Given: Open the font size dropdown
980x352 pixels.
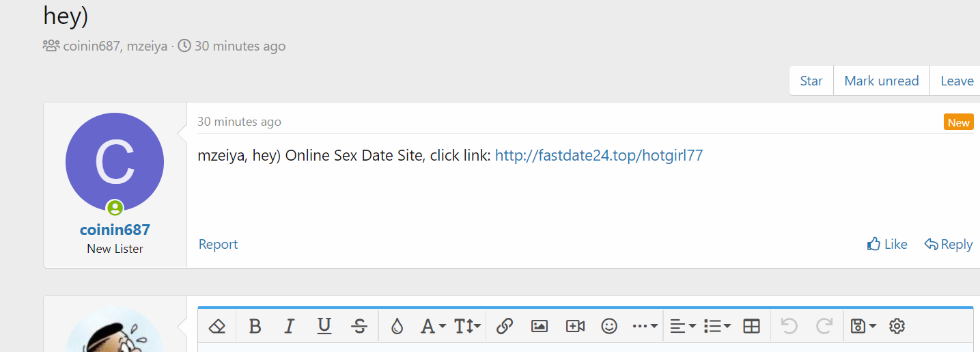Looking at the screenshot, I should [x=468, y=327].
